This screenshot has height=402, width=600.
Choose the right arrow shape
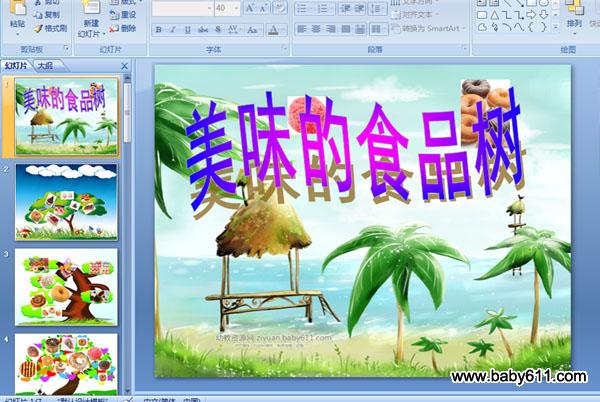click(531, 15)
